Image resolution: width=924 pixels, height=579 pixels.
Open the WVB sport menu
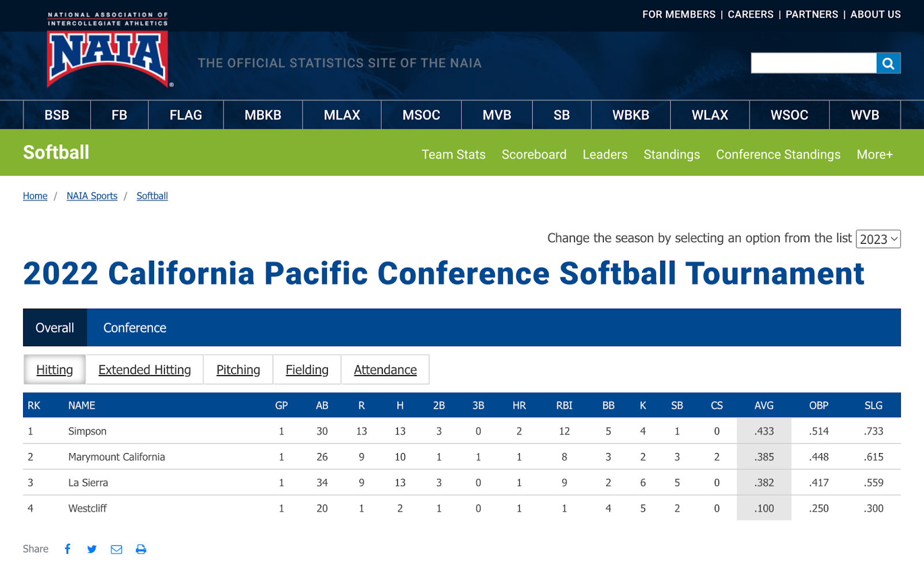point(865,115)
